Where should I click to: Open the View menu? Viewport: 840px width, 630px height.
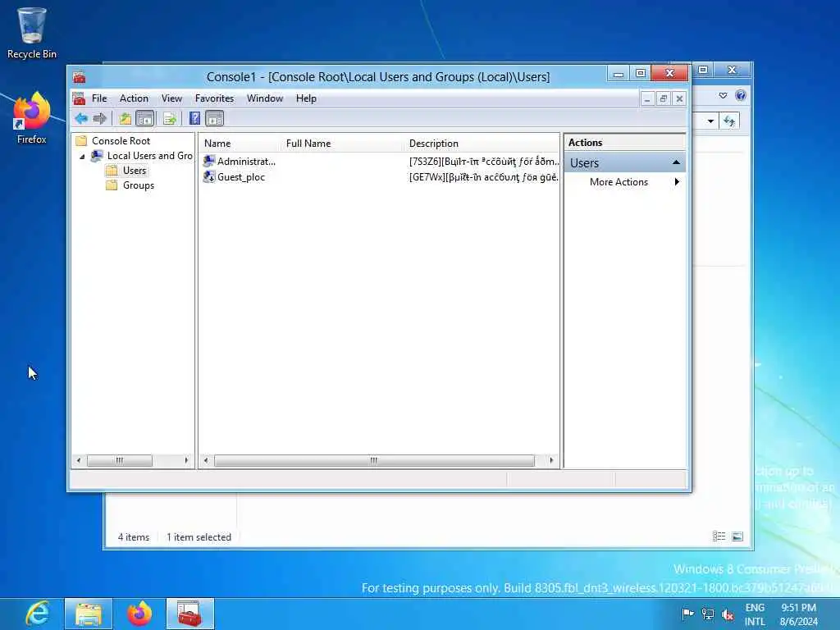(x=172, y=98)
